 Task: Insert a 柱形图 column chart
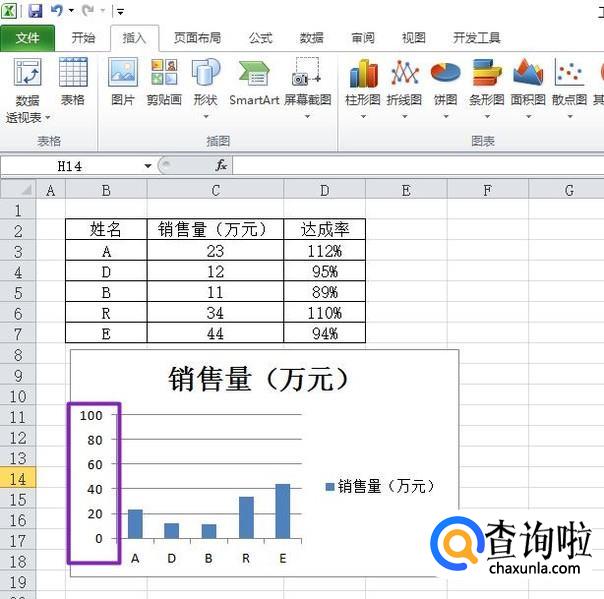click(x=363, y=82)
